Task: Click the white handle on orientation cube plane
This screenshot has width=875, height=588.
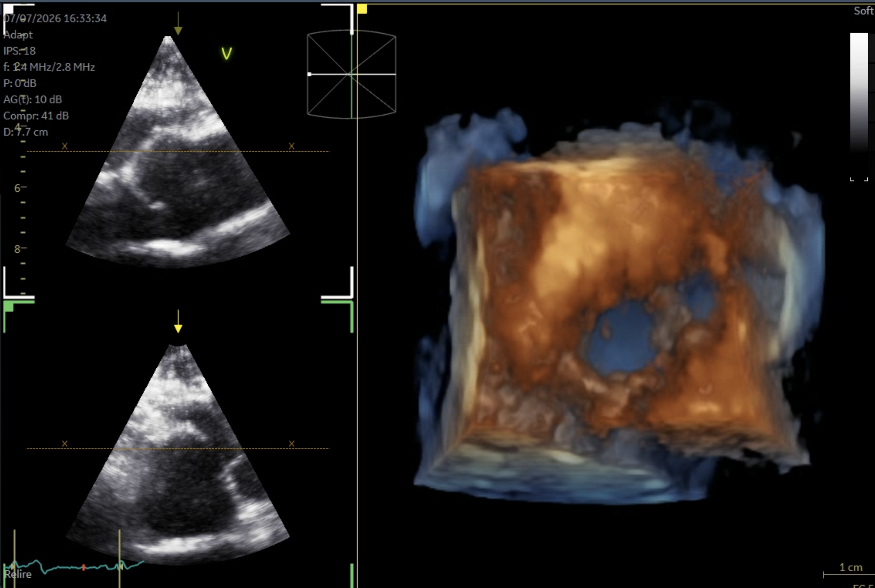Action: pos(309,74)
